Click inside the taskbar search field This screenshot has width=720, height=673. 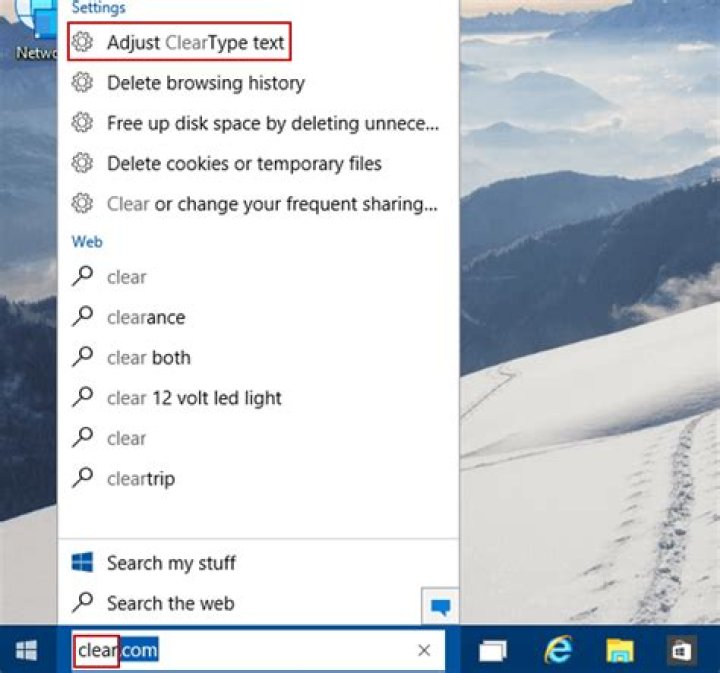pos(257,650)
